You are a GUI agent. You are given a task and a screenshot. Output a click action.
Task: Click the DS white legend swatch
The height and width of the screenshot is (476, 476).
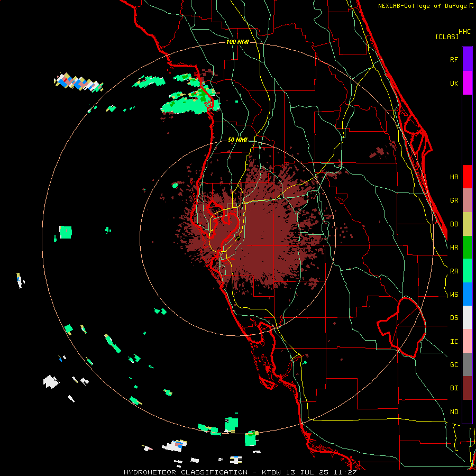pos(467,317)
